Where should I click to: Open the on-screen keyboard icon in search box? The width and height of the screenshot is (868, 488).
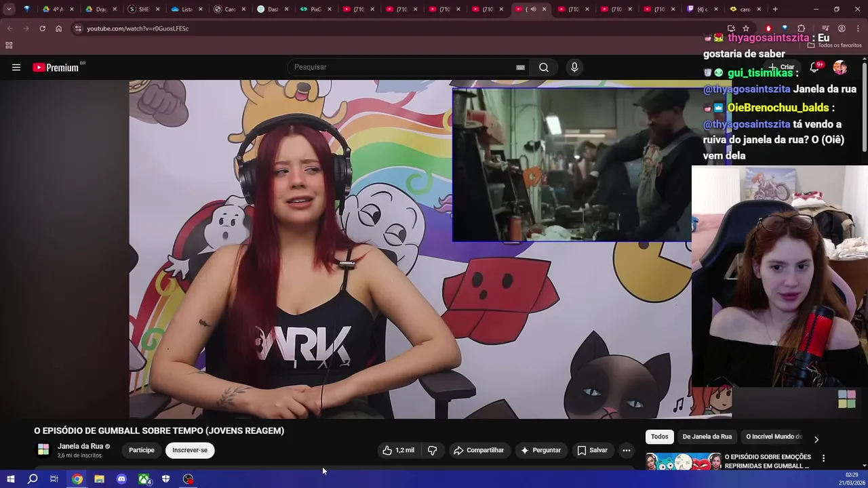coord(520,67)
